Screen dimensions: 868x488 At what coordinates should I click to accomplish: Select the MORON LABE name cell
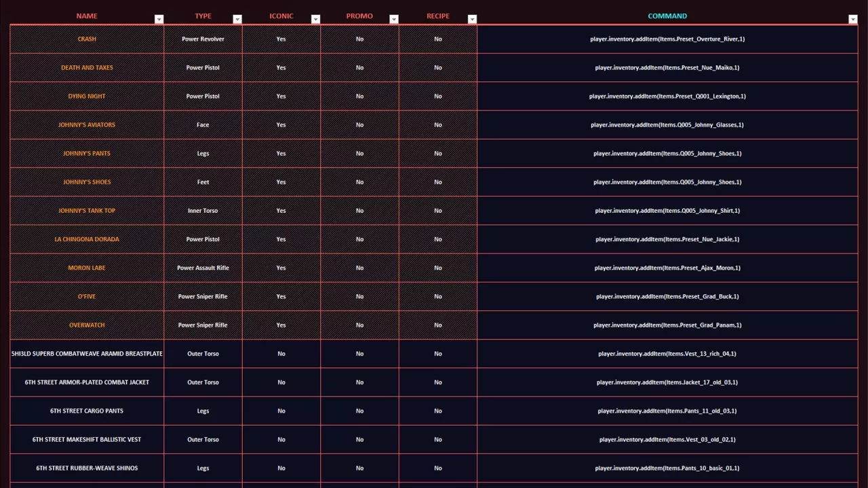click(x=87, y=268)
